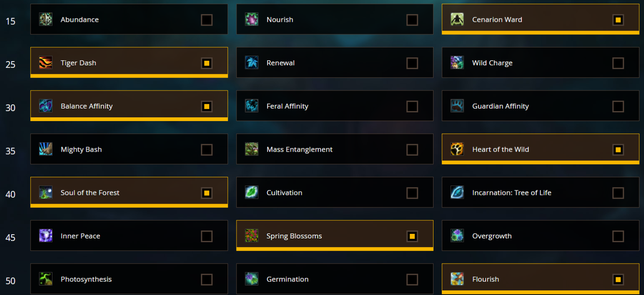Enable the Germination talent checkbox
This screenshot has height=295, width=644.
coord(412,279)
